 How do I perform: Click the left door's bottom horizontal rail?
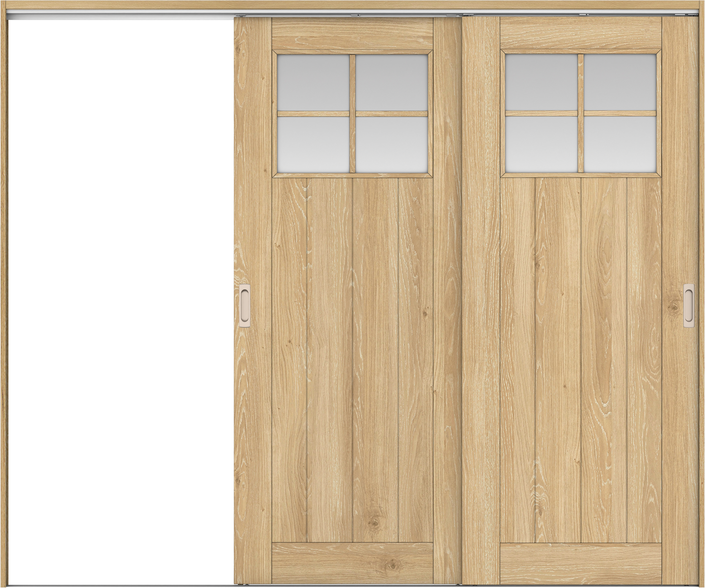click(x=352, y=563)
